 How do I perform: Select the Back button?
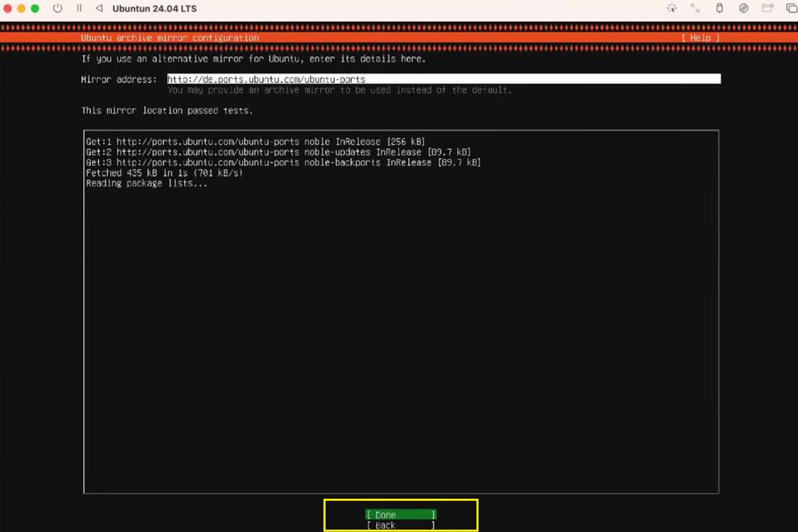[401, 525]
